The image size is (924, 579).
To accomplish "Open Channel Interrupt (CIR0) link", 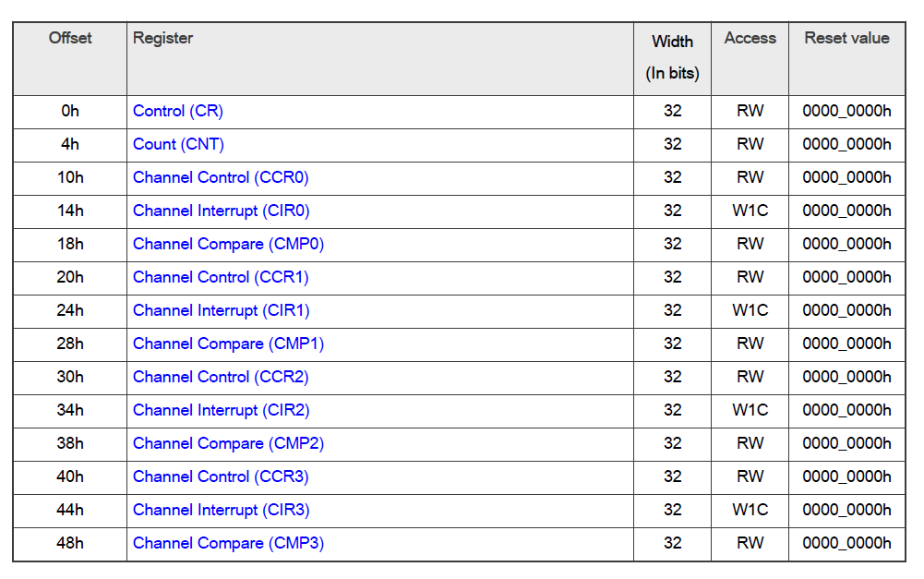I will 221,211.
